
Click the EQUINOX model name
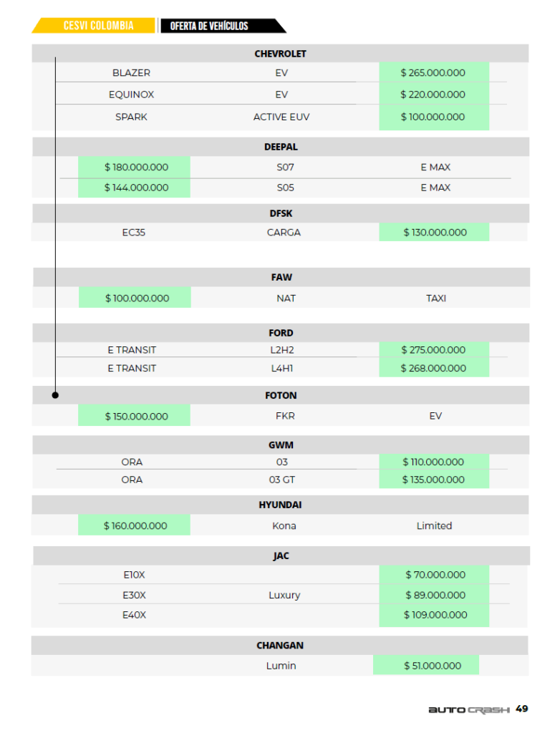(131, 94)
